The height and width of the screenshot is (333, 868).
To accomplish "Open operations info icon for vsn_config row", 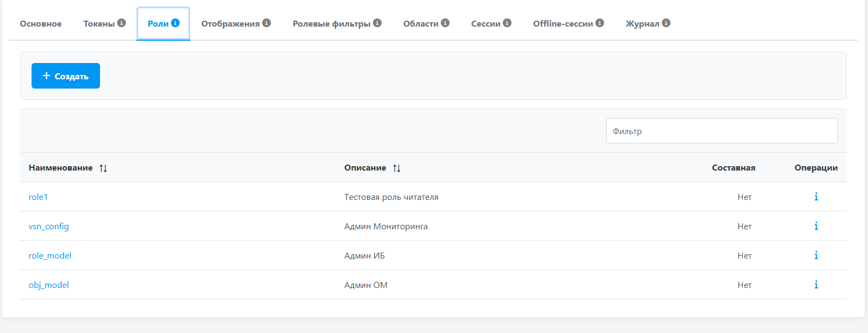I will coord(816,226).
